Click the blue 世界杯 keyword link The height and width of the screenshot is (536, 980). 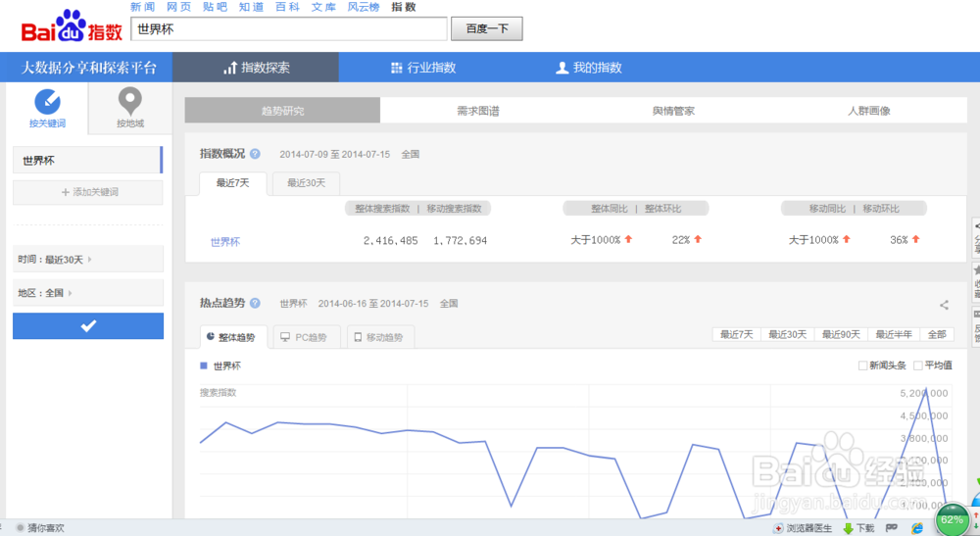pos(225,242)
